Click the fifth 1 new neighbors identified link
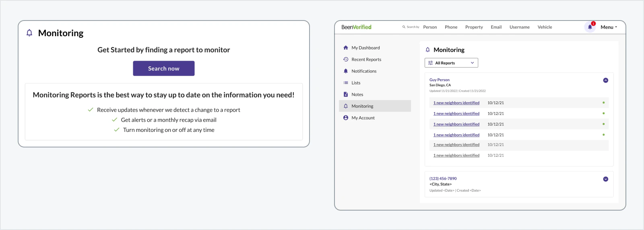This screenshot has height=230, width=644. pyautogui.click(x=456, y=144)
